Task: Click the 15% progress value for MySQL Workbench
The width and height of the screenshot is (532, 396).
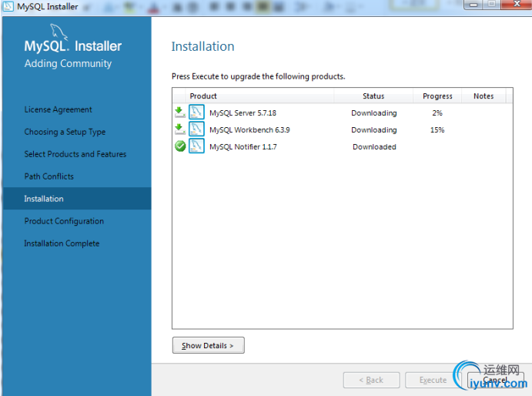Action: [437, 129]
